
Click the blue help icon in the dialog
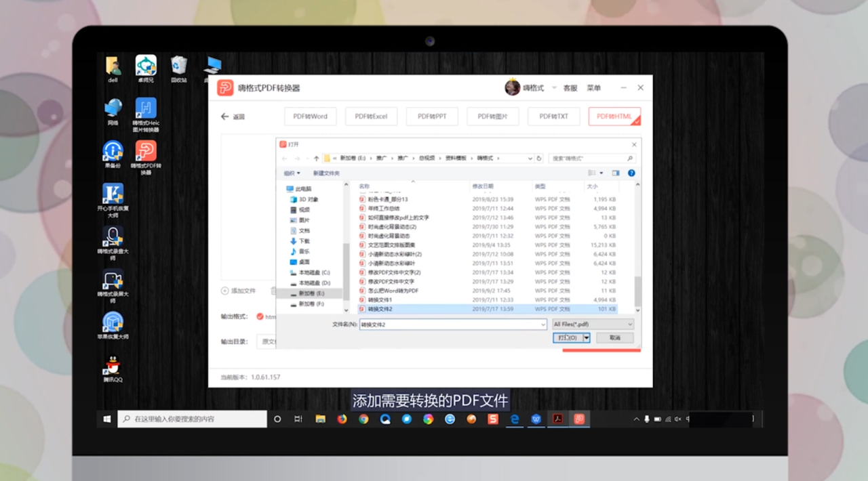click(x=631, y=173)
